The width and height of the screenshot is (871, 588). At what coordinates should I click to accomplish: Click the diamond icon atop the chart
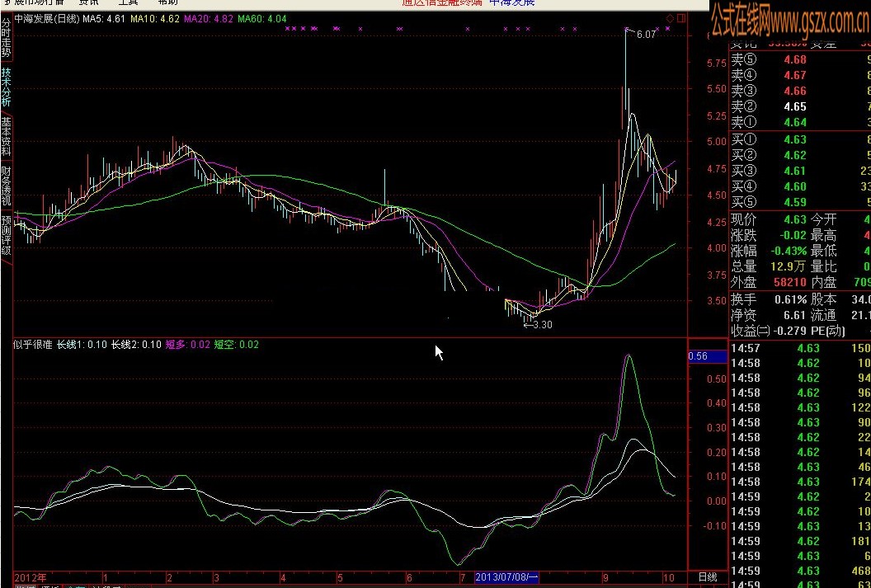tap(671, 18)
